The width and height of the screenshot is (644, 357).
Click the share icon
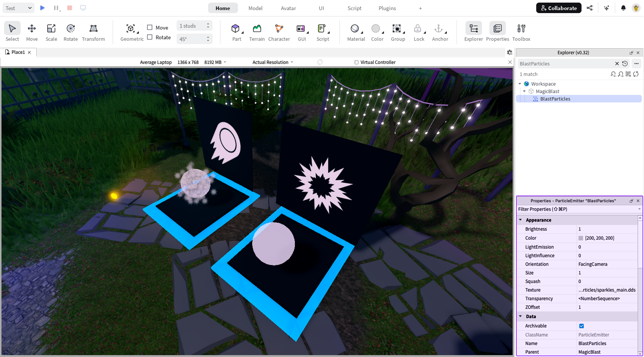coord(590,8)
